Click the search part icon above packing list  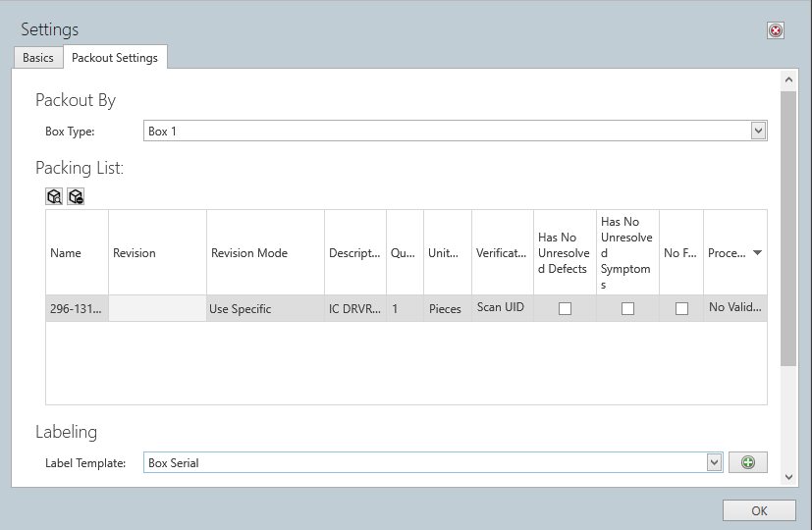click(x=54, y=196)
